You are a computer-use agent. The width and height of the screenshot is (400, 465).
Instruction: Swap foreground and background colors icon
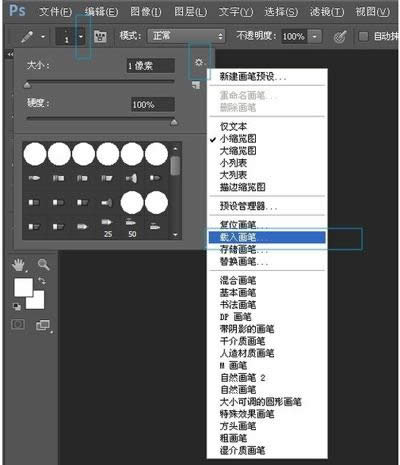(42, 280)
